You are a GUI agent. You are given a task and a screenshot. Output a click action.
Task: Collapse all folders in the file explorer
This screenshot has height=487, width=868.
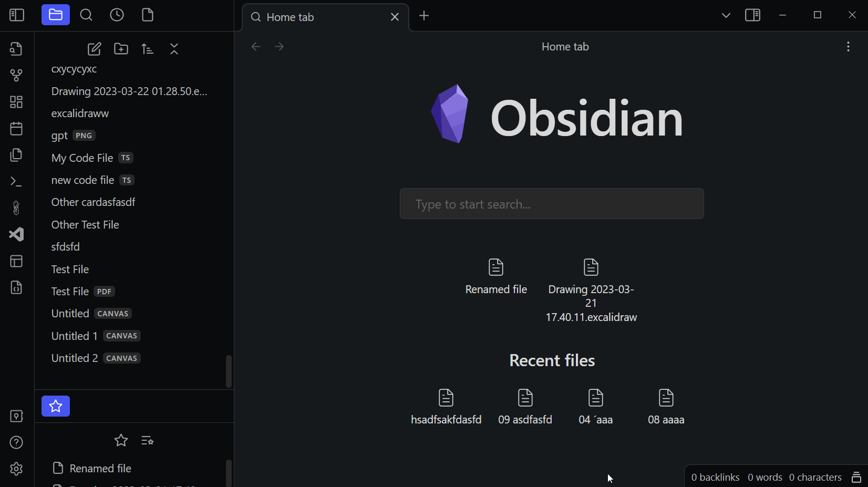pyautogui.click(x=174, y=49)
